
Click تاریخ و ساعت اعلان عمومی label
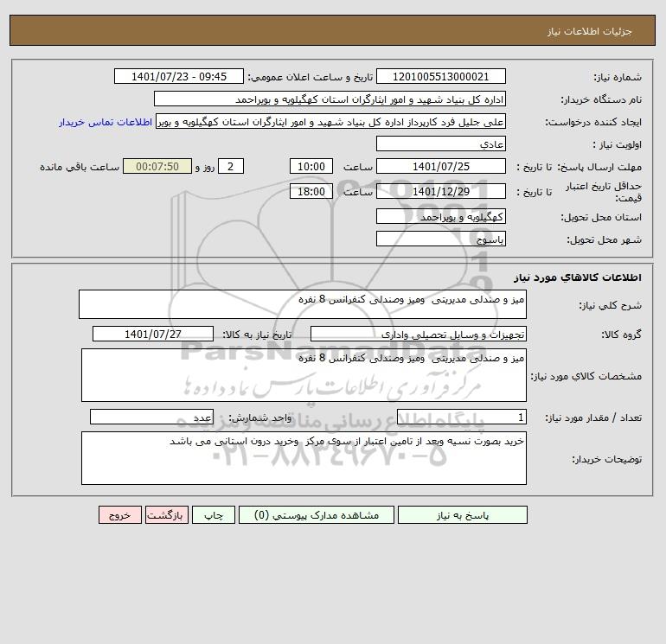[310, 77]
